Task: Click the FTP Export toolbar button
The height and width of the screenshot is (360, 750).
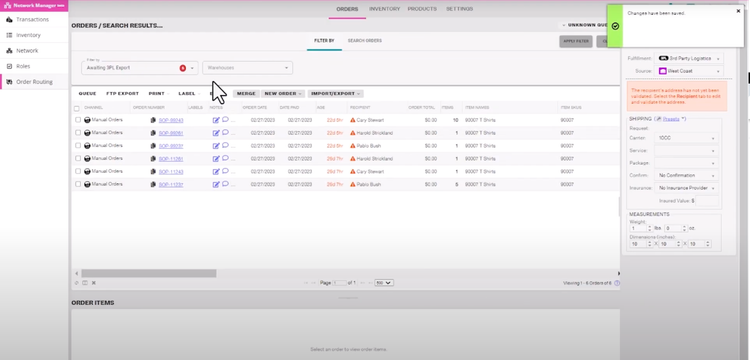Action: coord(122,94)
